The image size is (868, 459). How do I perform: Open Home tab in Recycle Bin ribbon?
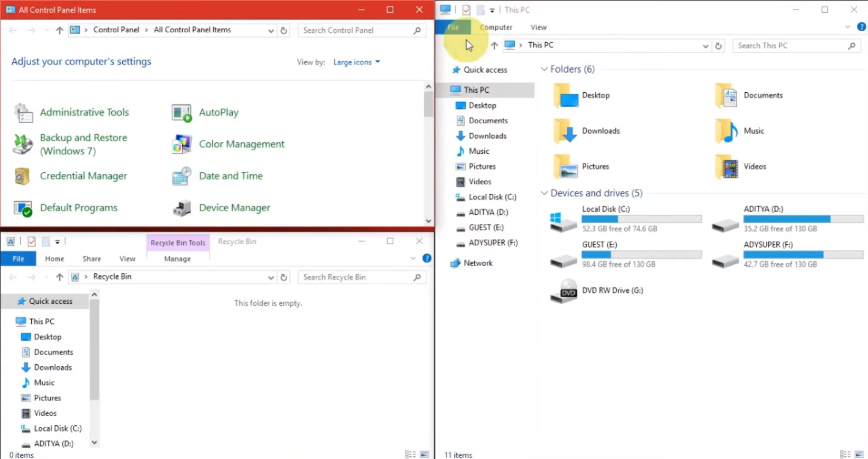point(54,259)
